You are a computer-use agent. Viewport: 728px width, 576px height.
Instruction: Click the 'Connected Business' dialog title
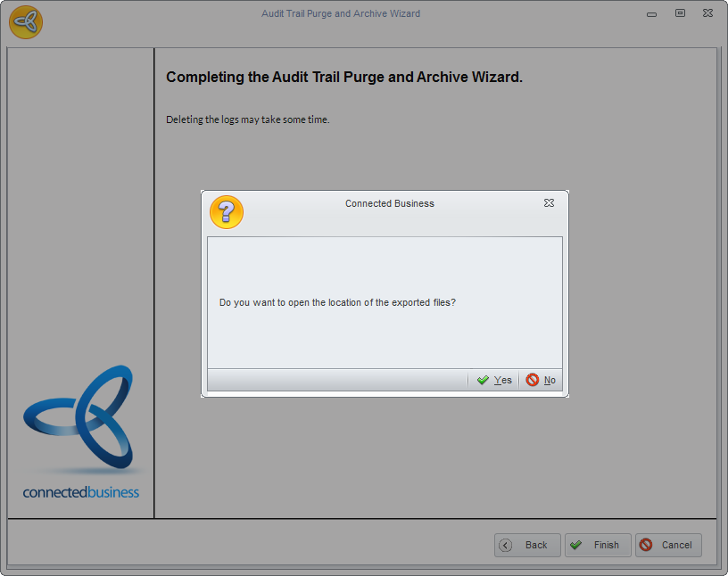(x=390, y=203)
